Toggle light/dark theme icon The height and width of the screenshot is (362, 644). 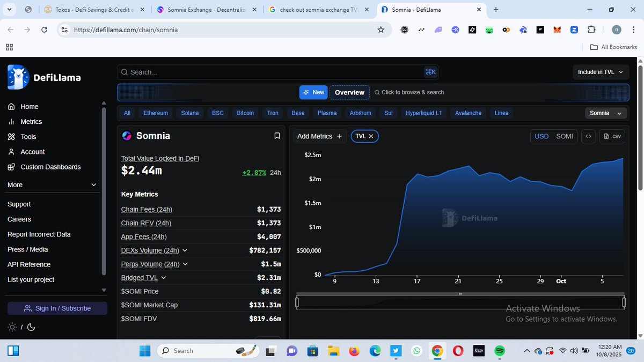pyautogui.click(x=21, y=327)
